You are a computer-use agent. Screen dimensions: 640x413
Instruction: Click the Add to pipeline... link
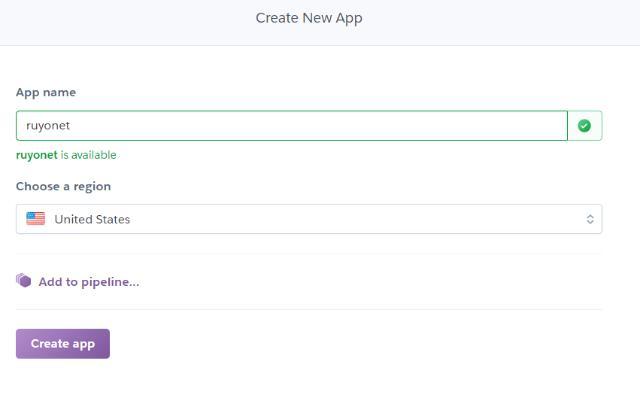(89, 282)
